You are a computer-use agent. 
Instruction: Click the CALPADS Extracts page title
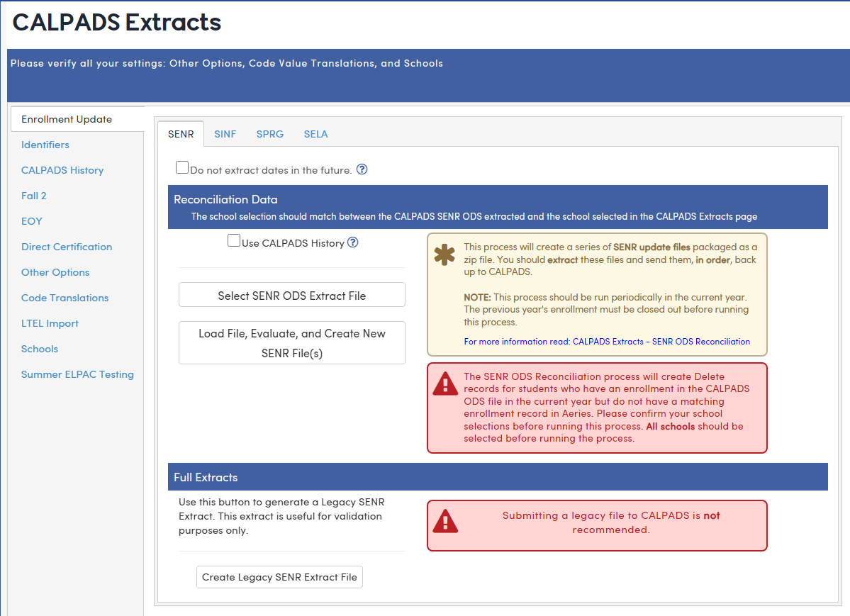(116, 22)
